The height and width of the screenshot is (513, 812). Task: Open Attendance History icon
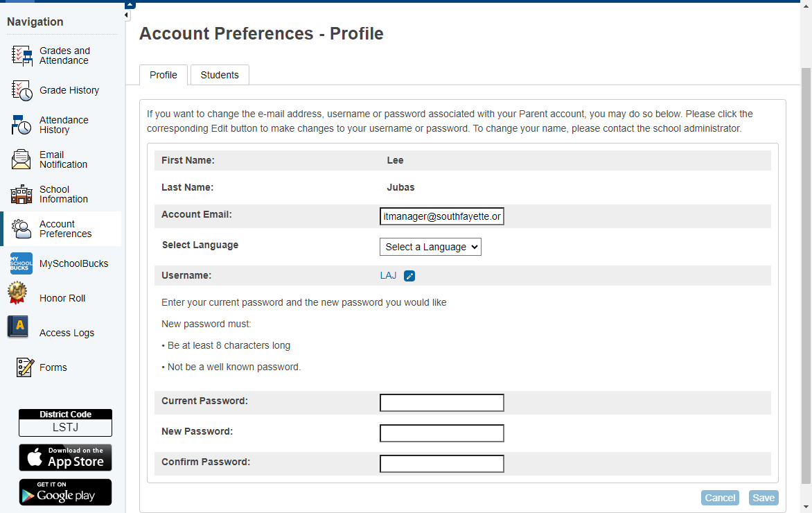click(21, 125)
